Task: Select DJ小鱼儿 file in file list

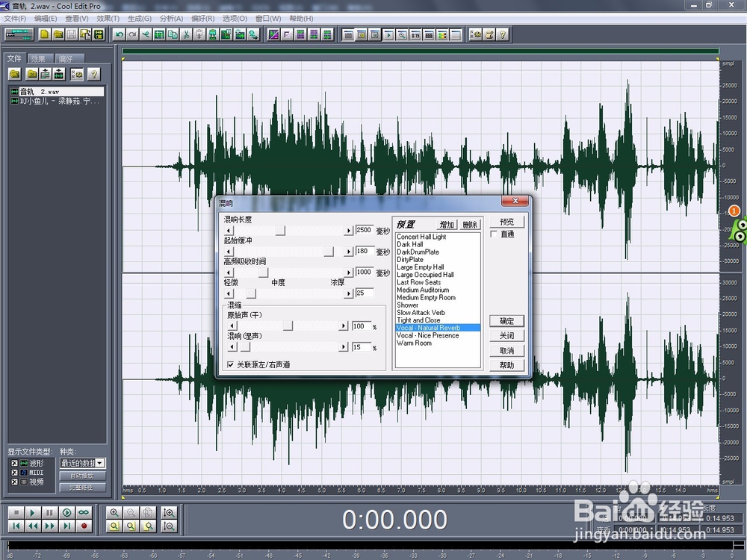Action: click(56, 101)
